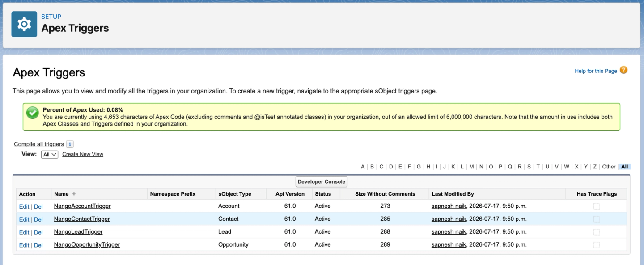
Task: Click the sort arrow next to Name
Action: point(74,194)
